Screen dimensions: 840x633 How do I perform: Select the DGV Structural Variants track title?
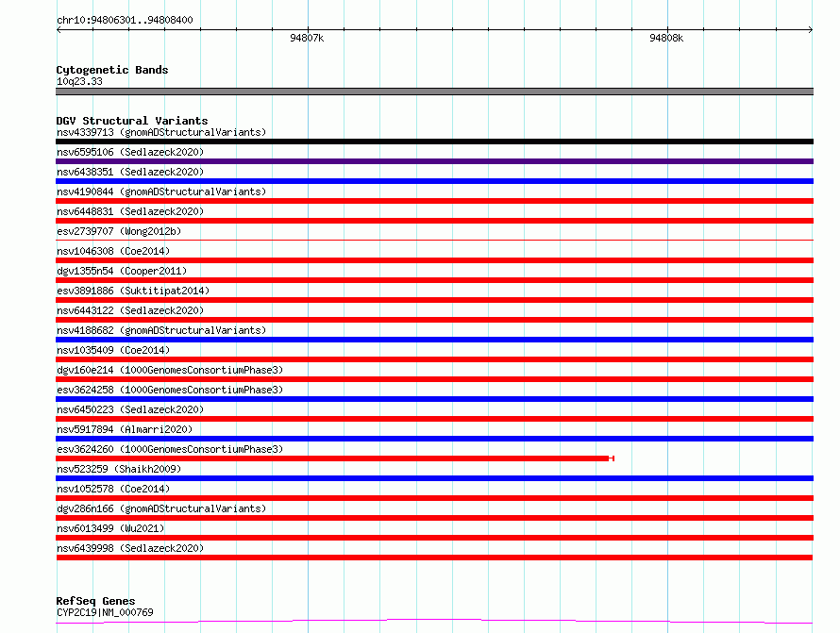(132, 121)
